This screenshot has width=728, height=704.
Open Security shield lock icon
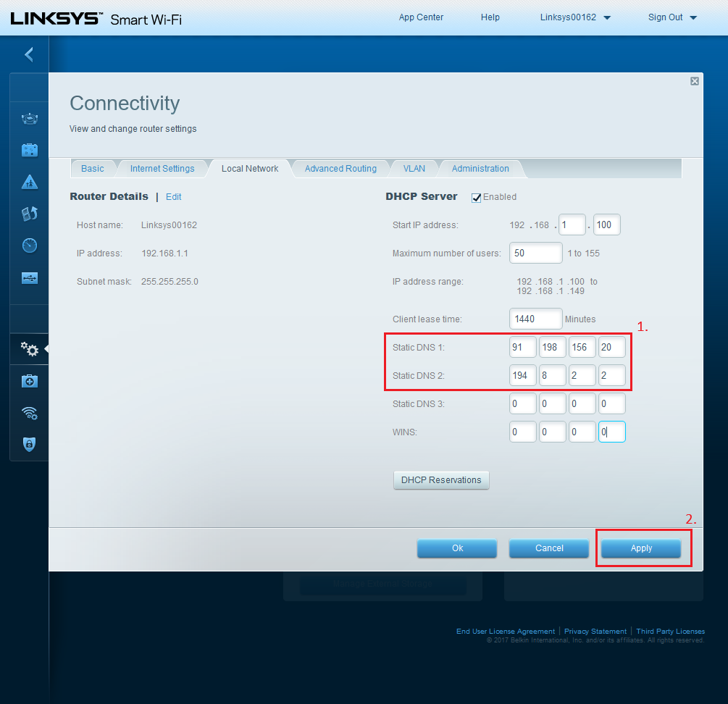pyautogui.click(x=29, y=444)
